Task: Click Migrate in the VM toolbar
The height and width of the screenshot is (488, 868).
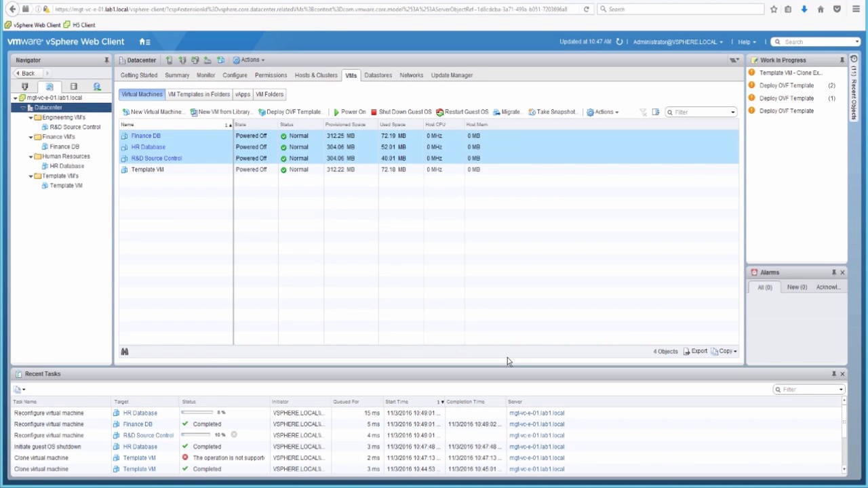Action: 507,112
